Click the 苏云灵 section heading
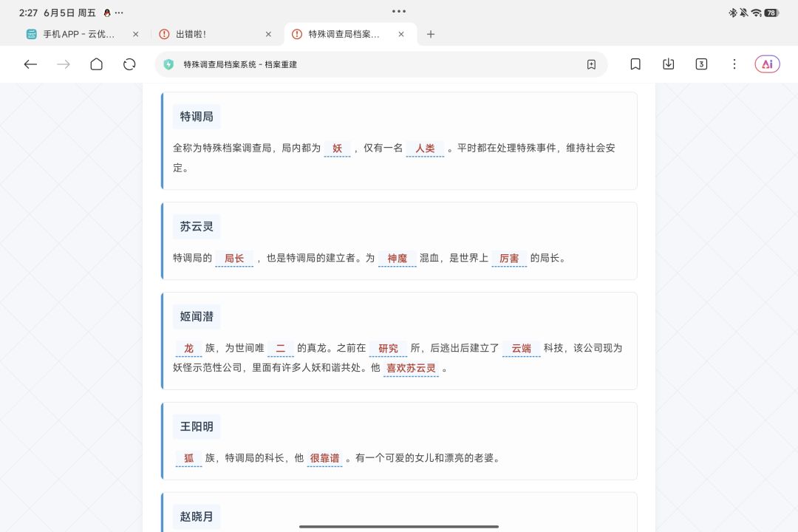 pyautogui.click(x=197, y=227)
